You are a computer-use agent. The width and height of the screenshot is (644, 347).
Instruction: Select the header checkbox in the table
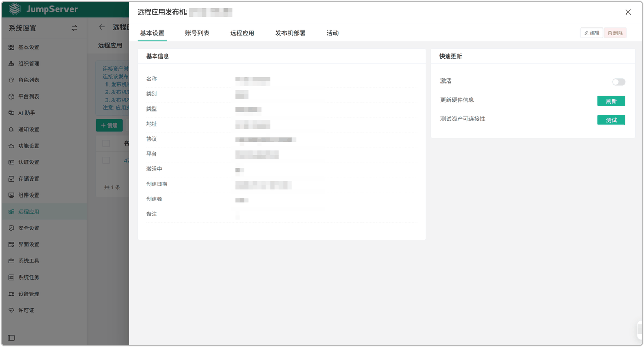coord(106,143)
